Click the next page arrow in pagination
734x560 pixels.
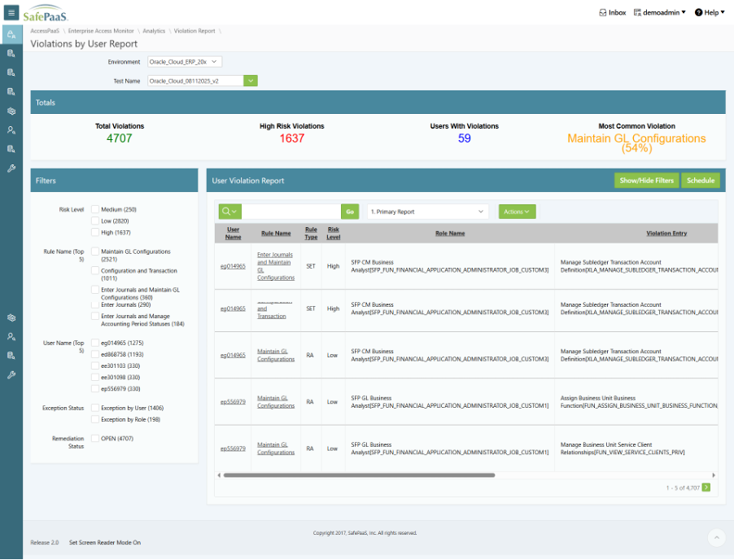[706, 488]
